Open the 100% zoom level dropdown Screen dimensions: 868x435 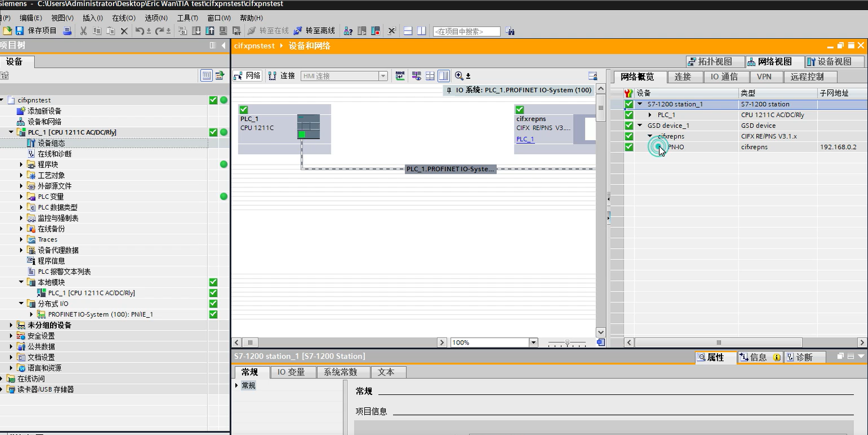tap(533, 343)
